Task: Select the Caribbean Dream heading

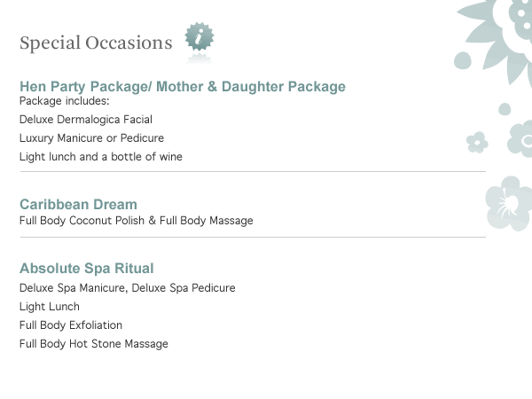Action: tap(78, 205)
